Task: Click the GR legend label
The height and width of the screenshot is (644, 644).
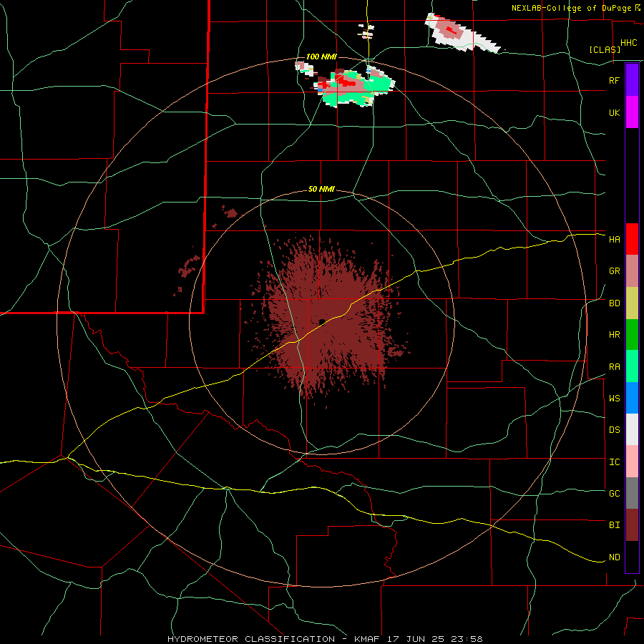Action: tap(614, 271)
